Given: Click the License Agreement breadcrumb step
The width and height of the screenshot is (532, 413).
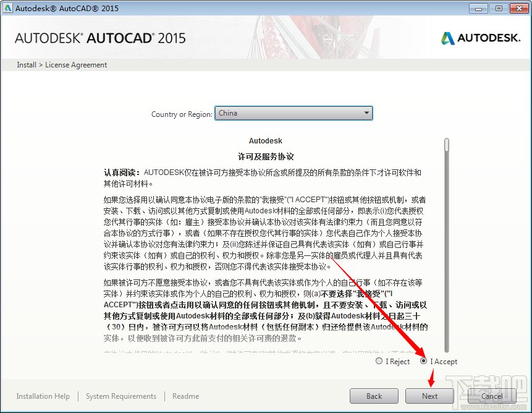Looking at the screenshot, I should pyautogui.click(x=76, y=64).
